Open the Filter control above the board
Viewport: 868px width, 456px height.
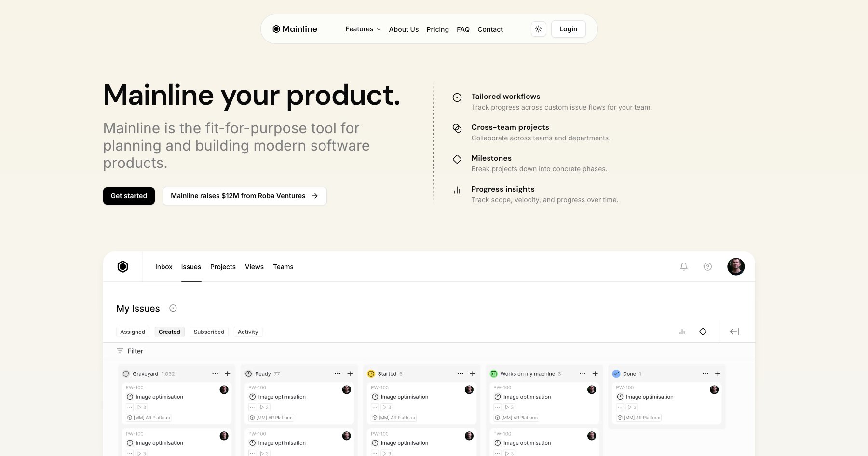(129, 351)
